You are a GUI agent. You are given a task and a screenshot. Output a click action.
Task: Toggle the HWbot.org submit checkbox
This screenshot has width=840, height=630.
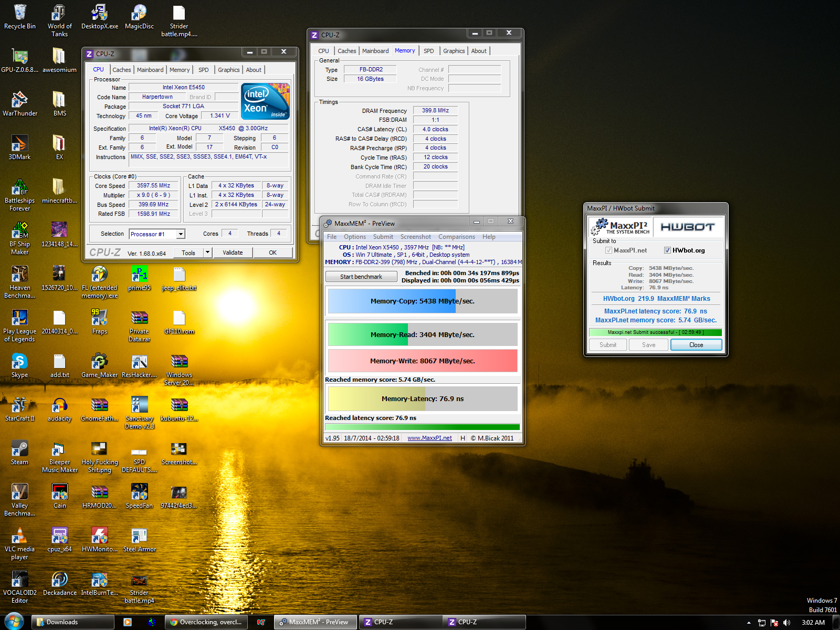[x=667, y=250]
